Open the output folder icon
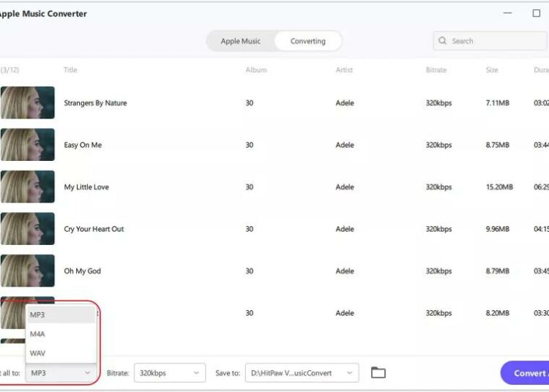This screenshot has width=549, height=392. click(378, 373)
